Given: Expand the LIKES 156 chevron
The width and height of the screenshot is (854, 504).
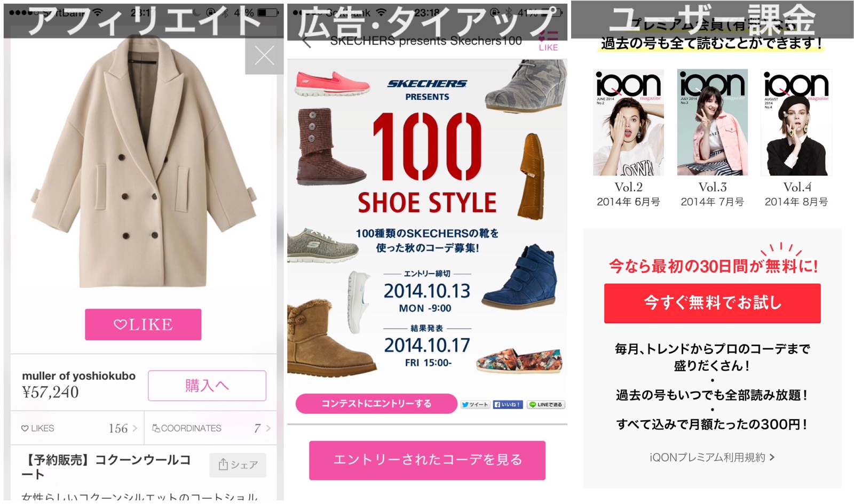Looking at the screenshot, I should tap(135, 428).
